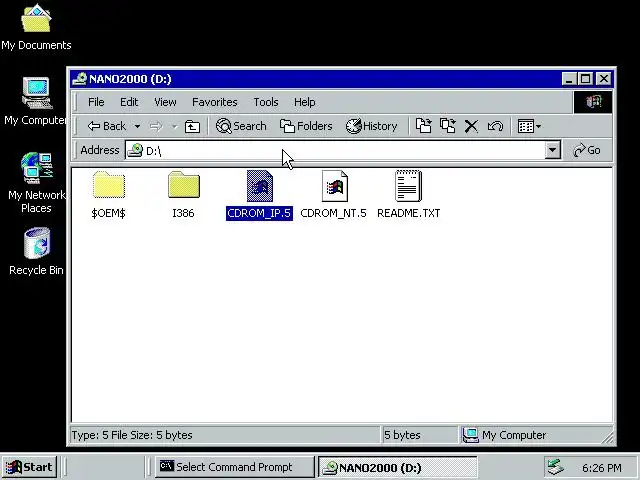This screenshot has height=480, width=640.
Task: Click status bar text 'Type: 5 File Size: 5 bytes'
Action: pyautogui.click(x=132, y=435)
